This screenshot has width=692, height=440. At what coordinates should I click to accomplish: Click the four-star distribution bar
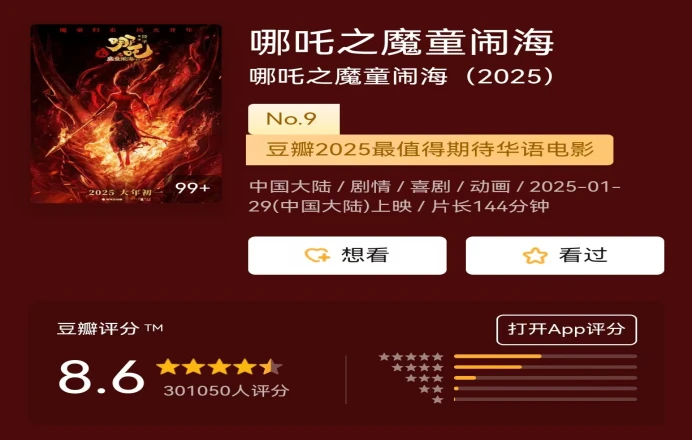click(545, 367)
